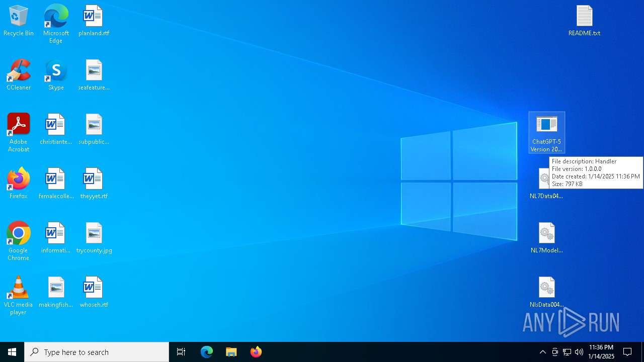
Task: Open the notification Action Center
Action: (627, 352)
